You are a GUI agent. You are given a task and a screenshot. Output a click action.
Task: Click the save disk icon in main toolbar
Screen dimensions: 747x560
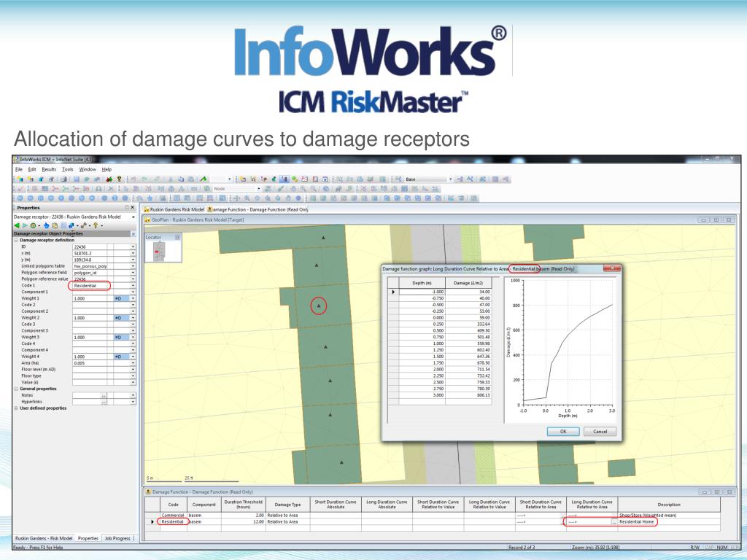coord(76,179)
